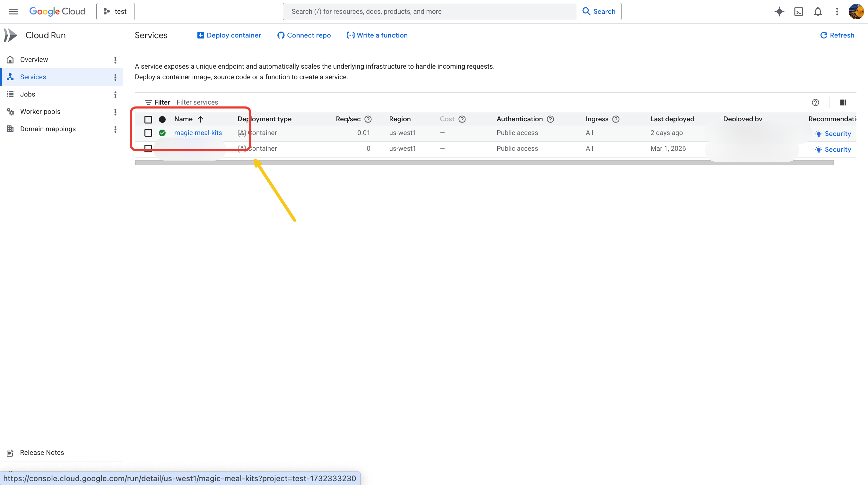868x485 pixels.
Task: Open table help question icon
Action: coord(815,102)
